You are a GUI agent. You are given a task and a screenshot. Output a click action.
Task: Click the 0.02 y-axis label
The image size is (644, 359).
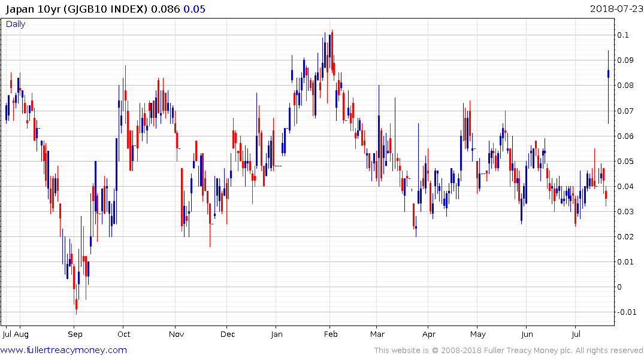(625, 237)
